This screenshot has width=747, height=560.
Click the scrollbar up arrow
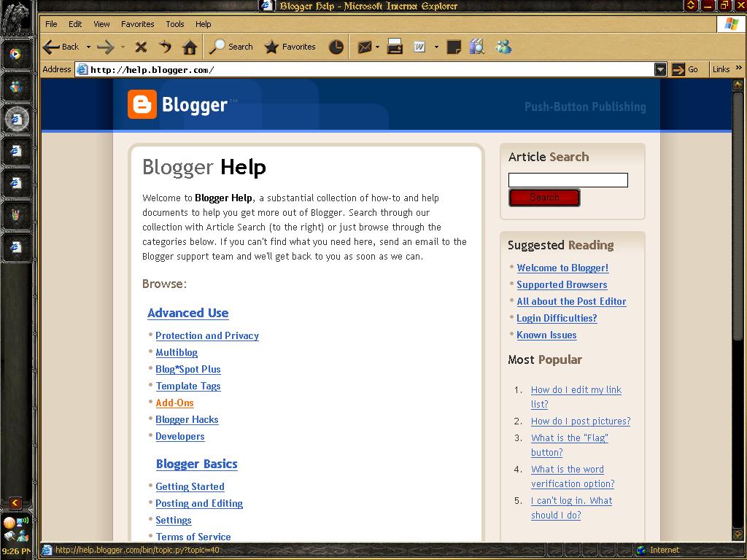pyautogui.click(x=738, y=85)
